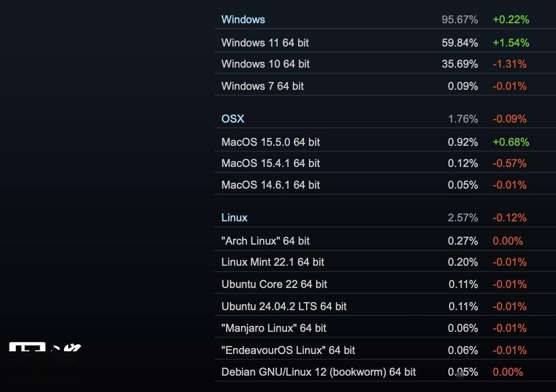The width and height of the screenshot is (556, 392).
Task: Pick the -0.01% change for Ubuntu 24.04.2 LTS
Action: click(509, 306)
